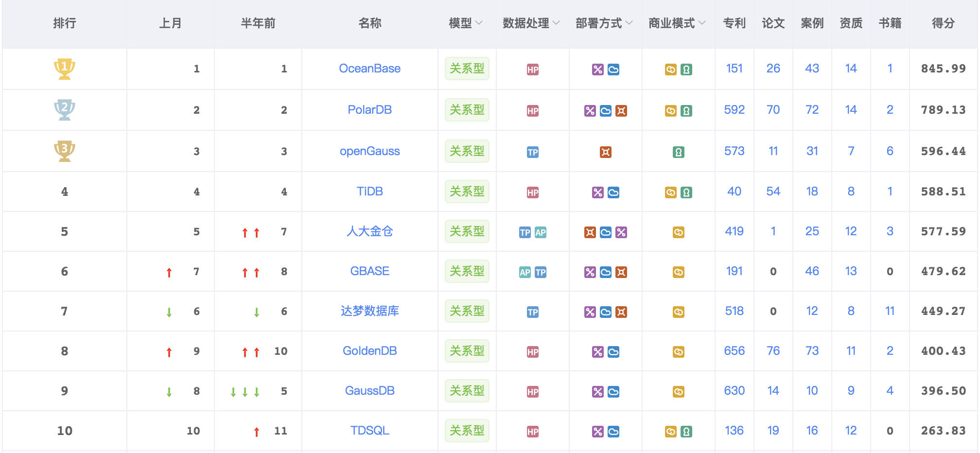
Task: Click the green down arrow before GaussDB's last-month rank 8
Action: (x=169, y=392)
